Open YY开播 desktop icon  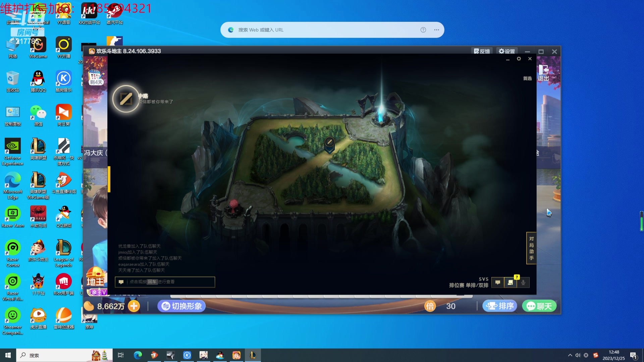click(x=64, y=48)
